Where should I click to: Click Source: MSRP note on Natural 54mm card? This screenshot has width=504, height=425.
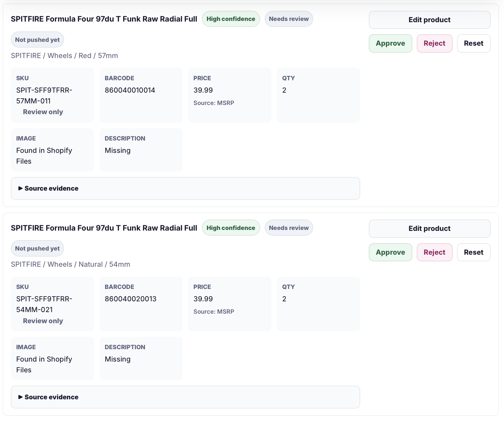tap(214, 311)
